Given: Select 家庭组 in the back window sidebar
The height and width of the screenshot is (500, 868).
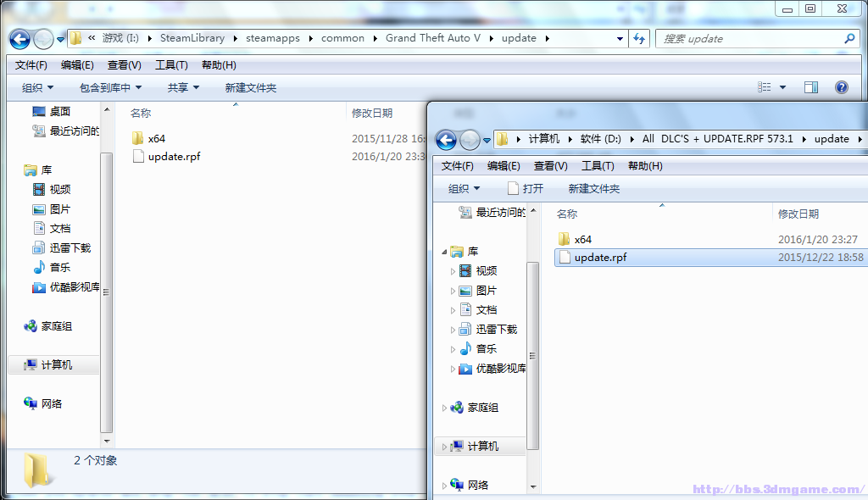Looking at the screenshot, I should 47,326.
